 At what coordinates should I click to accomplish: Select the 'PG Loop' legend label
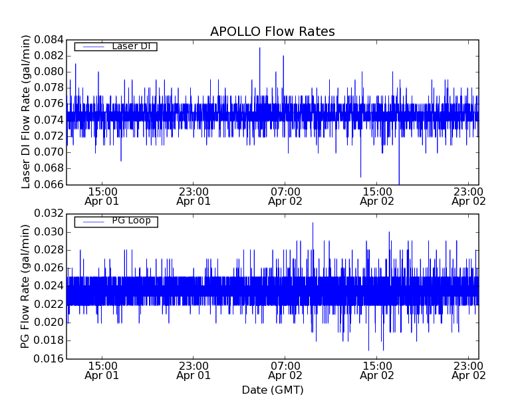coord(131,221)
